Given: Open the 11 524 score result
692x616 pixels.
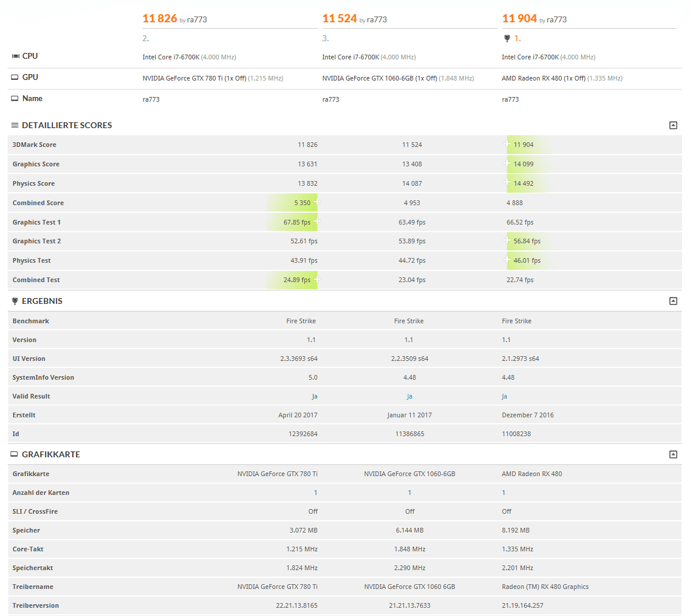Looking at the screenshot, I should [x=340, y=19].
